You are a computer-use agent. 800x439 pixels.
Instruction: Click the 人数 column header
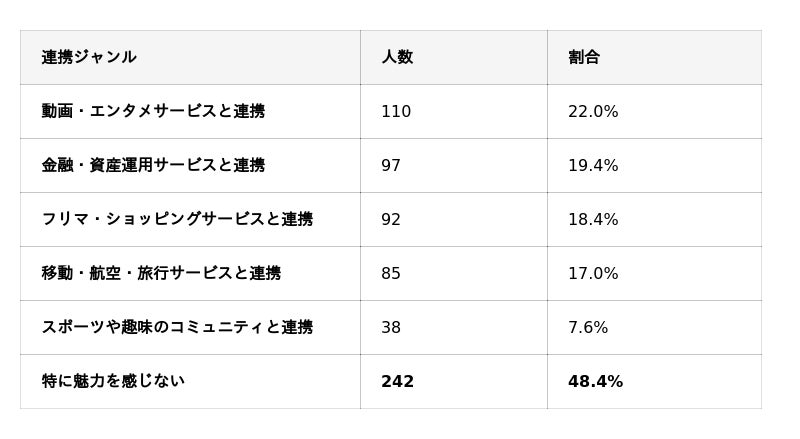point(397,57)
